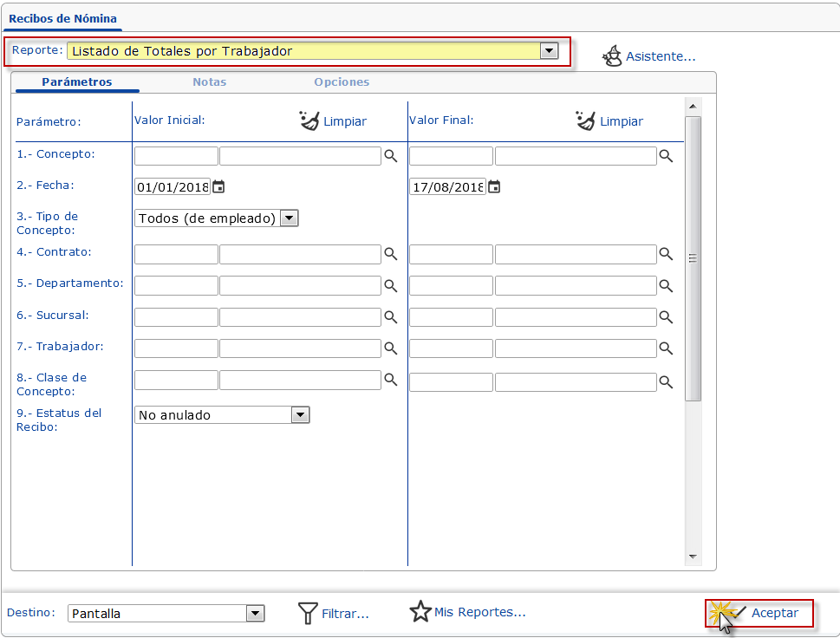
Task: Click search magnifier for Trabajador initial value
Action: coord(391,348)
